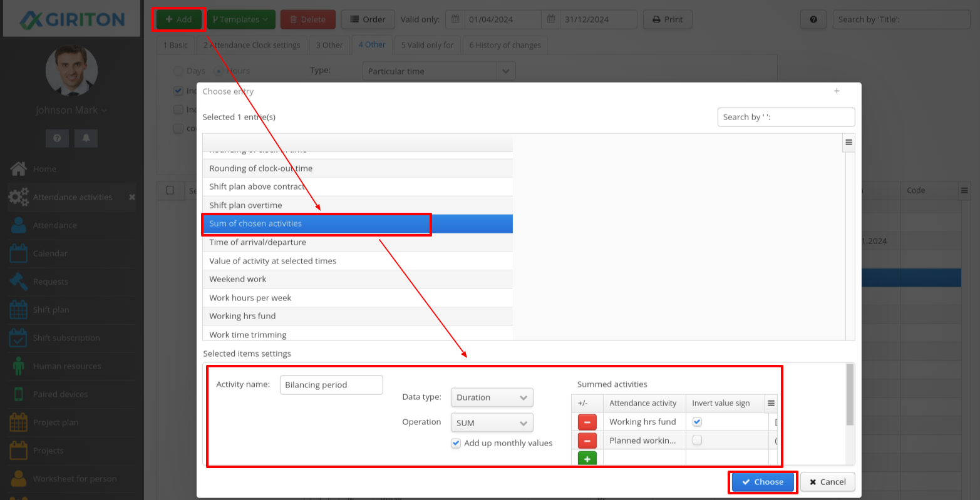Switch to the 1 Basic tab

(175, 45)
